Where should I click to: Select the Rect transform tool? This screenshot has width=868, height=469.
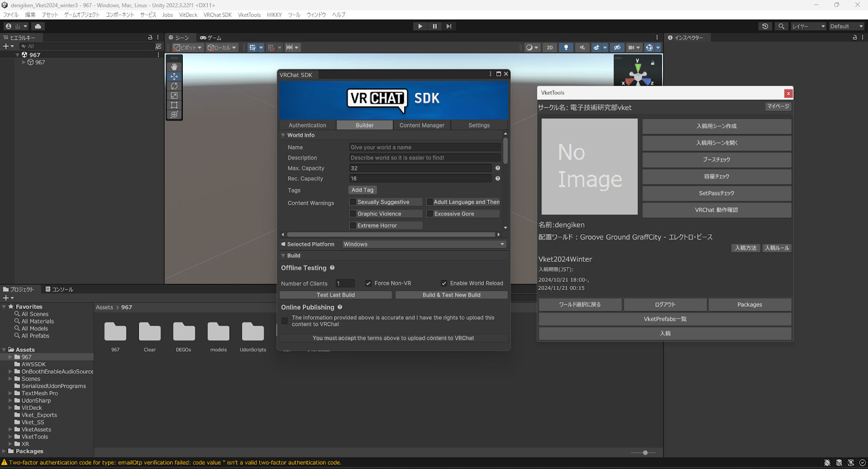click(x=174, y=105)
